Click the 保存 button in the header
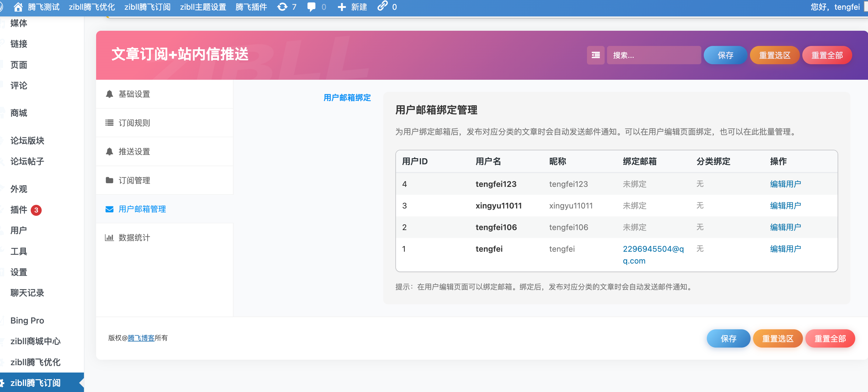The image size is (868, 392). [725, 55]
